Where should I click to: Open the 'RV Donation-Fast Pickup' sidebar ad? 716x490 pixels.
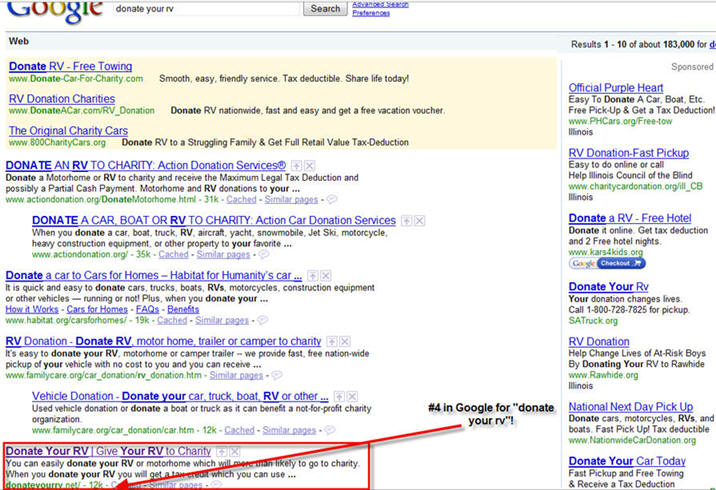(629, 153)
